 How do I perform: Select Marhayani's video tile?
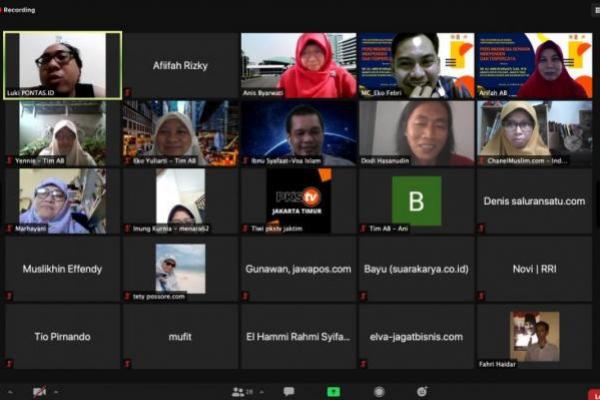63,201
